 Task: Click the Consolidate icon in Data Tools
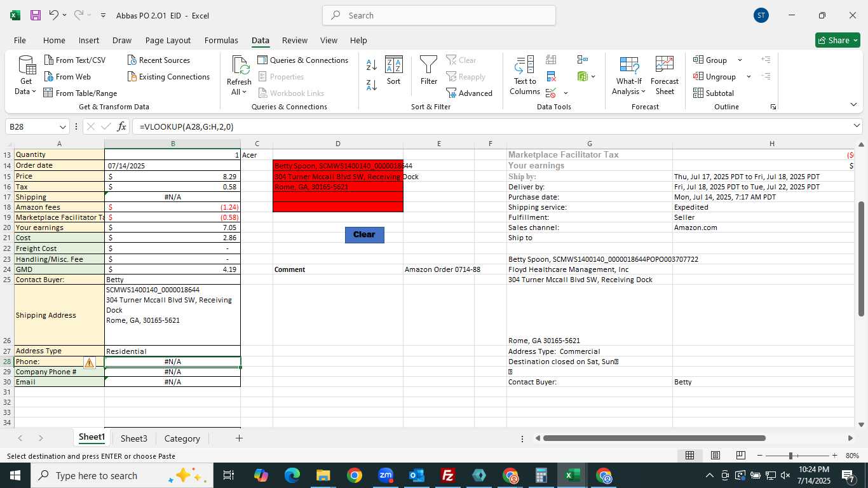coord(583,60)
